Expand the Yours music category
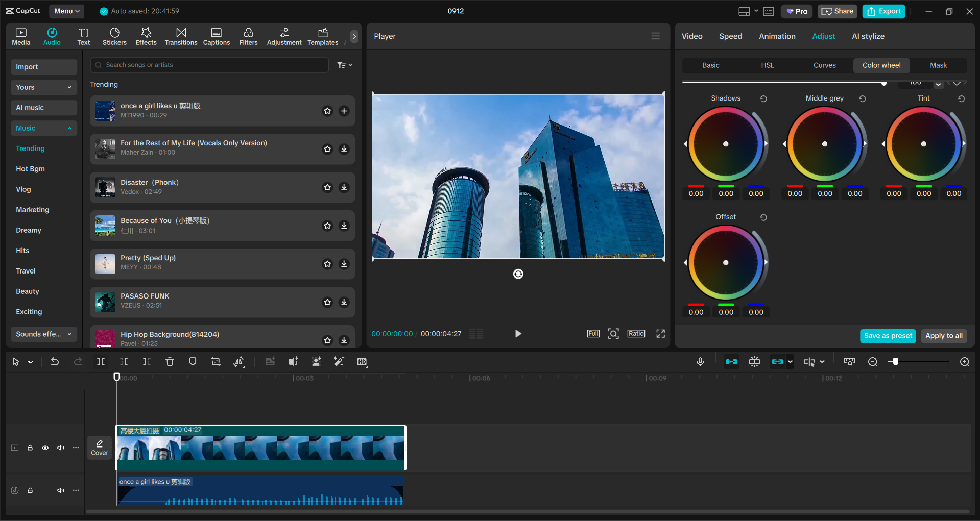Image resolution: width=980 pixels, height=521 pixels. [43, 87]
